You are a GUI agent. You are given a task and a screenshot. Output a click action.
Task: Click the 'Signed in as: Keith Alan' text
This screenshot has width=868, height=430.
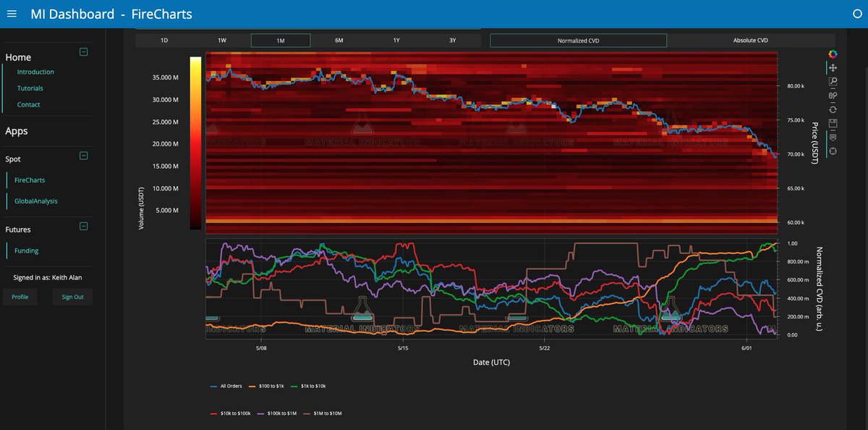(48, 277)
